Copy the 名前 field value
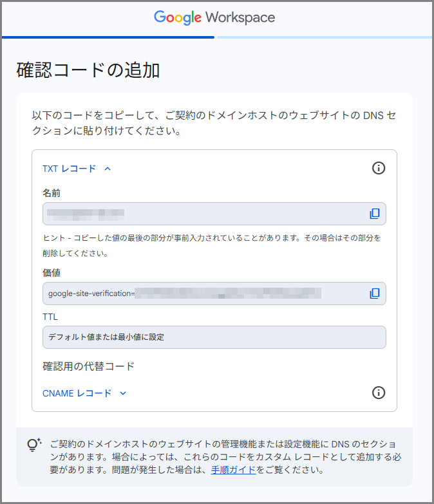Screen dimensions: 434x504 [x=374, y=214]
